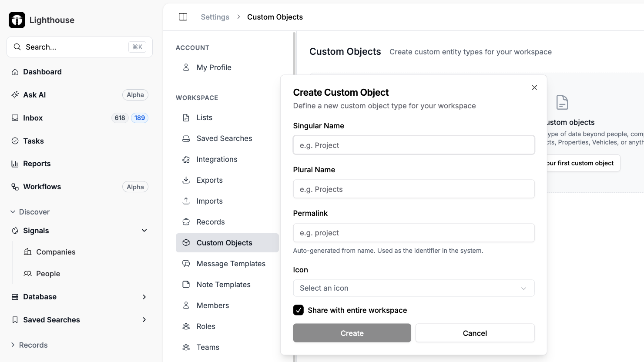Click the Lighthouse logo icon

(17, 20)
